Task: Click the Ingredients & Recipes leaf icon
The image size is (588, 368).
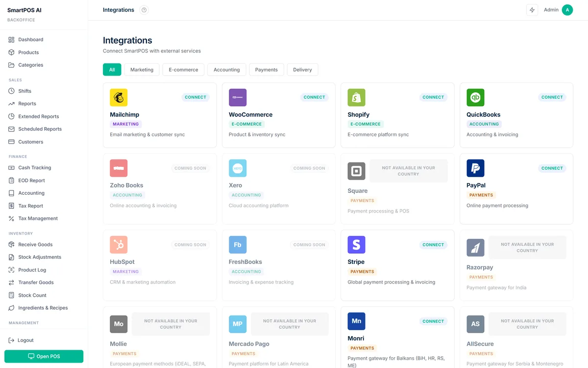Action: 11,309
